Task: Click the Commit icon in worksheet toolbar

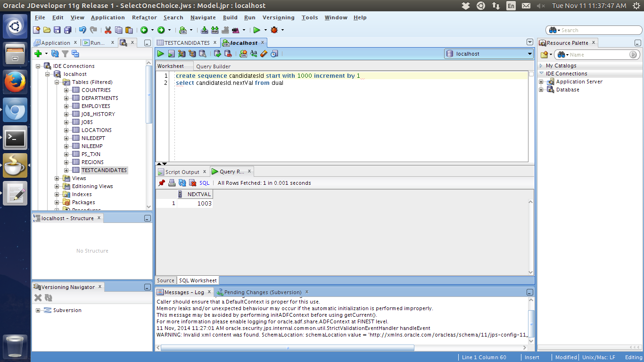Action: [217, 54]
